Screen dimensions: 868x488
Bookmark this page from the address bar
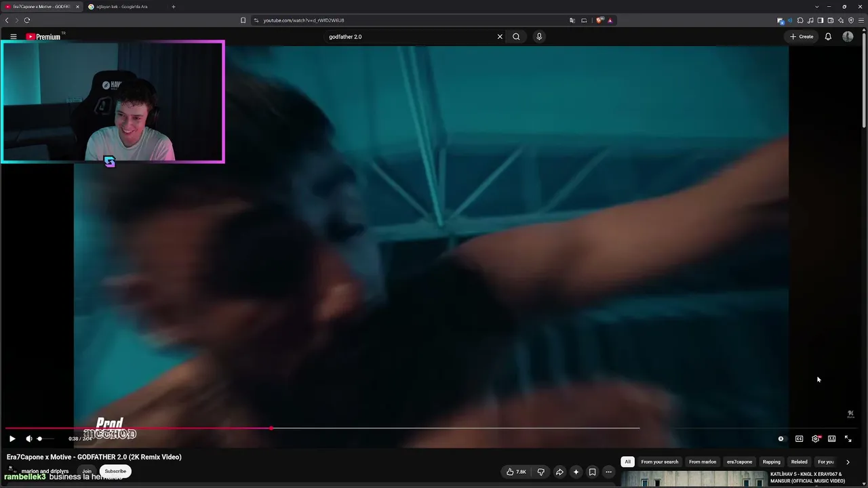coord(243,20)
